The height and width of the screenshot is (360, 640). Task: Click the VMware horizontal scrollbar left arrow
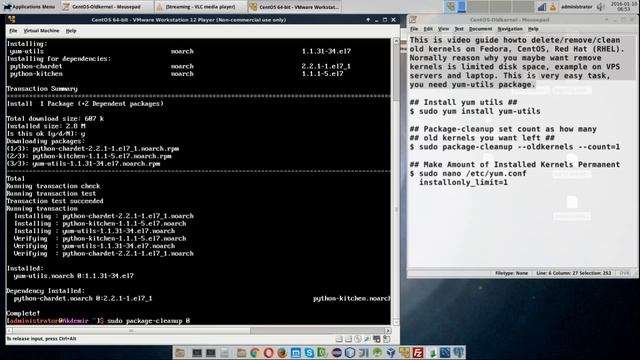click(x=9, y=331)
